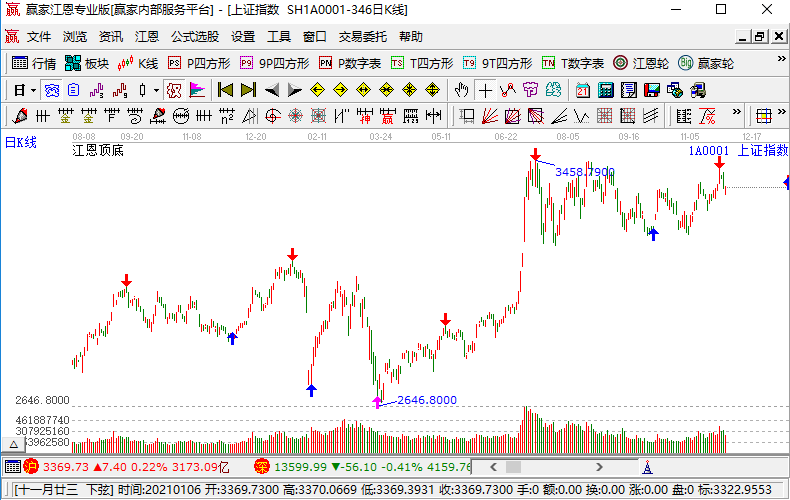The width and height of the screenshot is (790, 500).
Task: Jump to first bar using skip-start arrow
Action: coord(225,89)
